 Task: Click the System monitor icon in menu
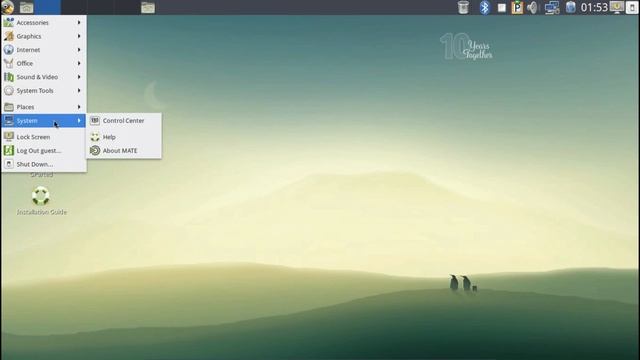point(9,120)
